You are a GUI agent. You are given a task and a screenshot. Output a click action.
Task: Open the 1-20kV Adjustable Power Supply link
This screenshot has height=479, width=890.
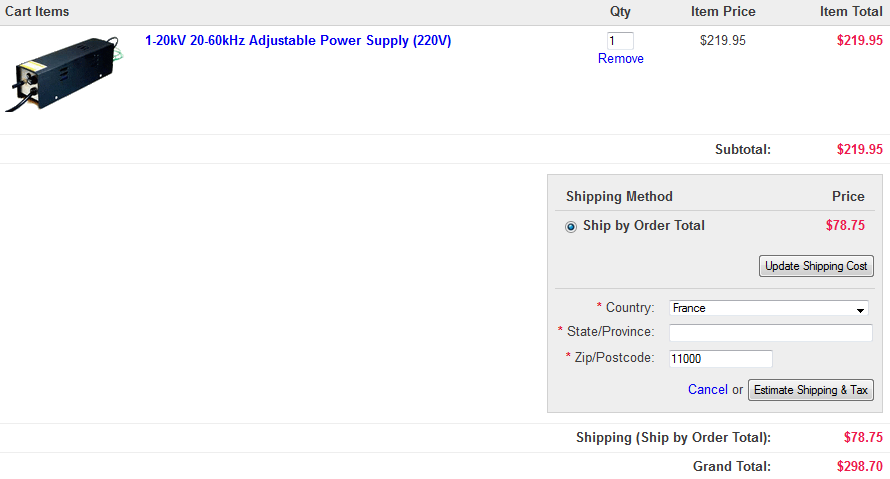point(298,41)
